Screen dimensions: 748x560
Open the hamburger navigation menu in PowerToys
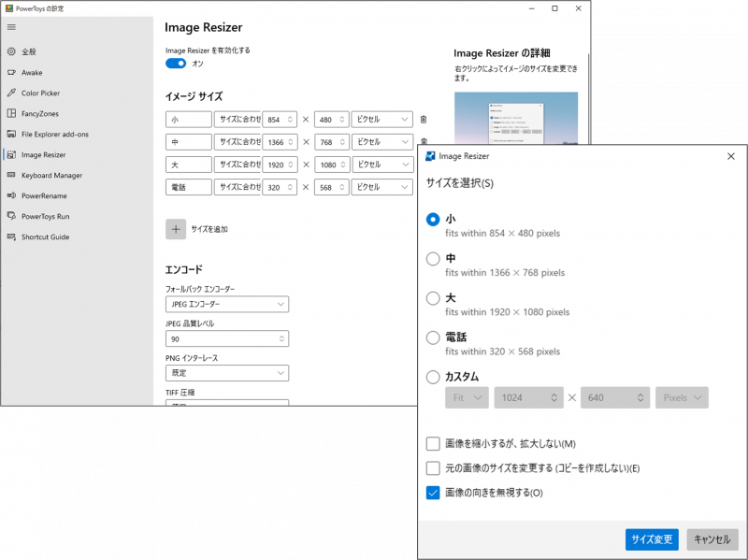point(11,27)
